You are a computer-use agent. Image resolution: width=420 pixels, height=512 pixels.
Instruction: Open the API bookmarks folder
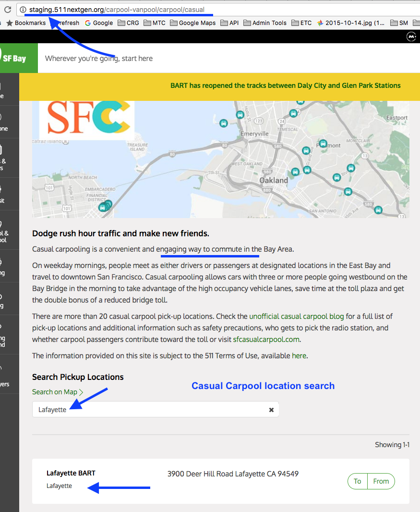[x=230, y=23]
